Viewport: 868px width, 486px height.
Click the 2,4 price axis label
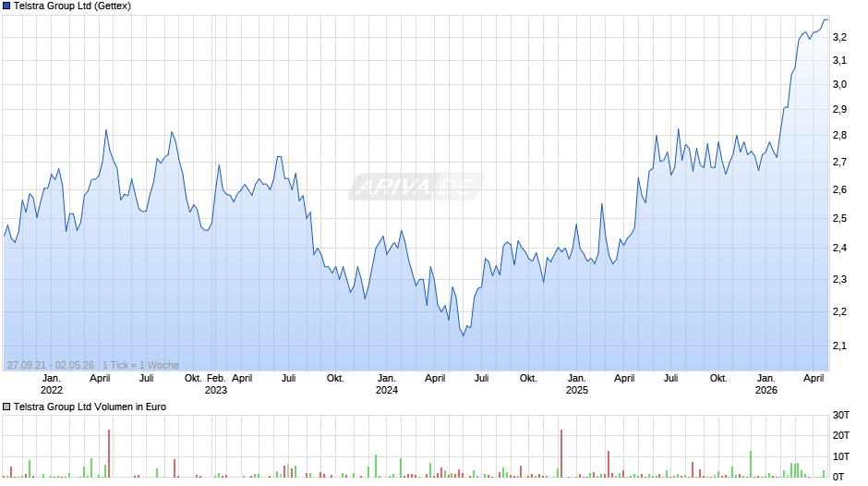click(839, 248)
